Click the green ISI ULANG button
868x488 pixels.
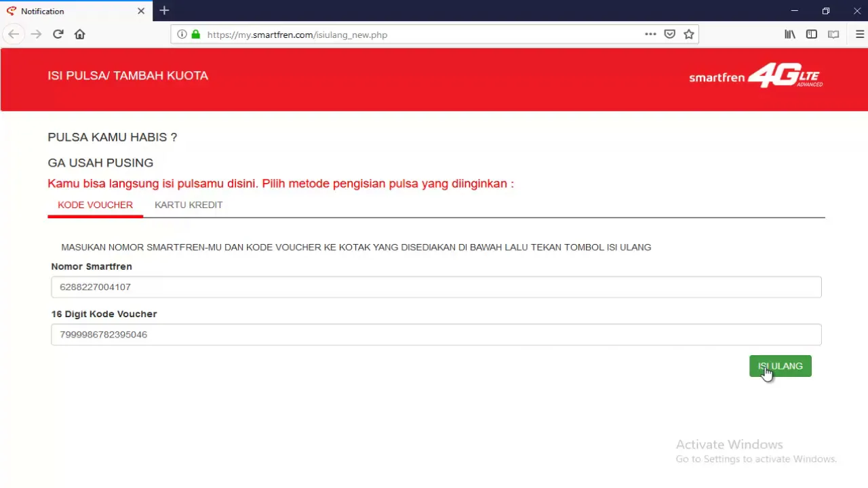[x=780, y=366]
